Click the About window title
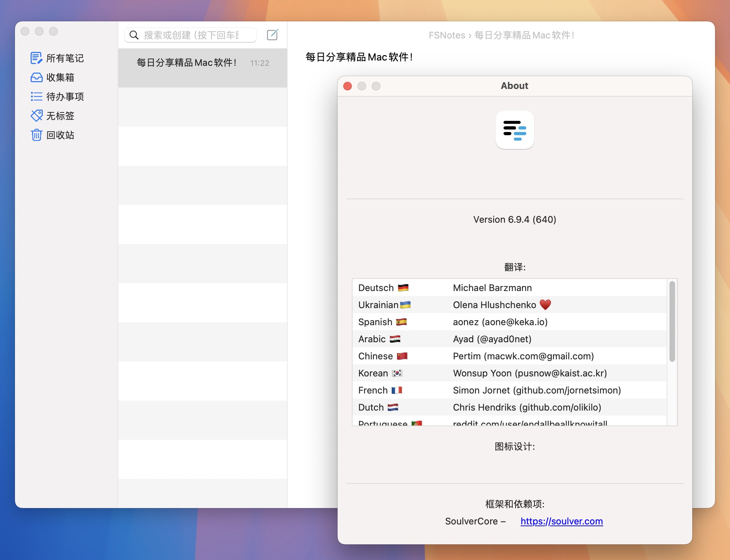 [x=515, y=86]
